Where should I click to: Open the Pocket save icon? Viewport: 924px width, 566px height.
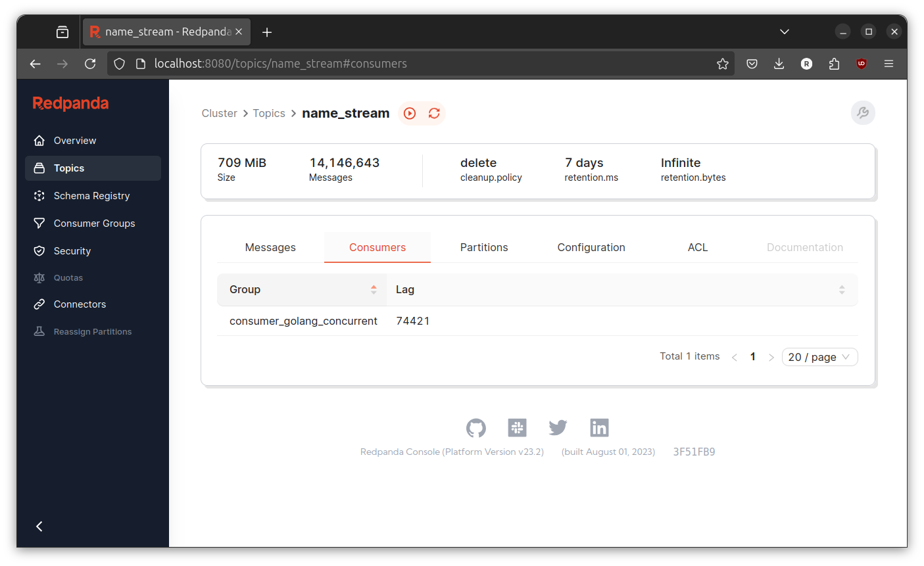752,64
